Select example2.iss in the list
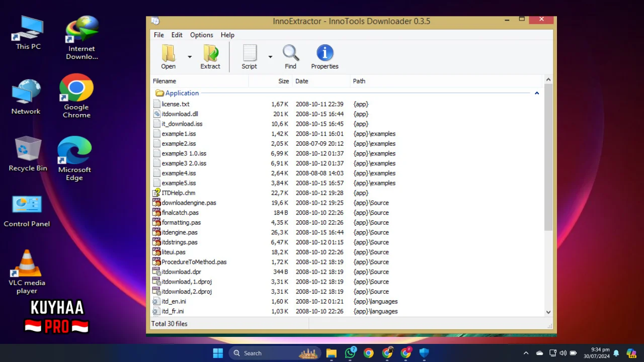 click(x=179, y=144)
